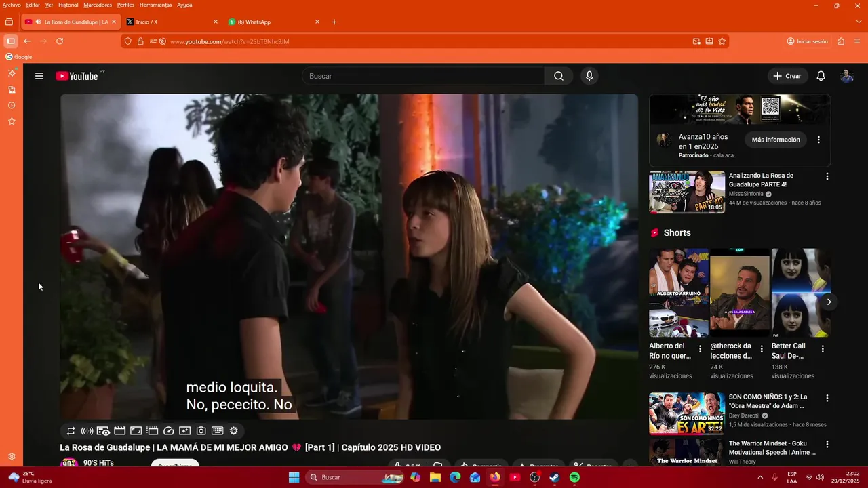This screenshot has width=868, height=488.
Task: Open the sidebar history clock icon
Action: [x=12, y=106]
